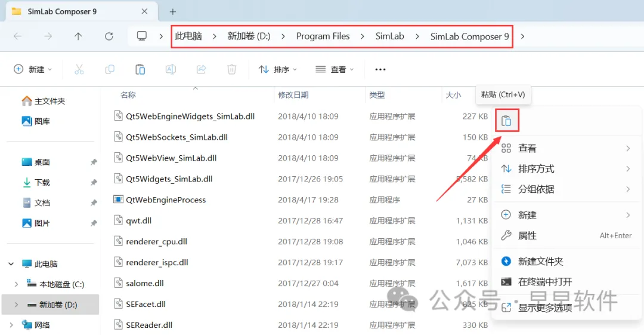Click the Paste toolbar icon
This screenshot has height=335, width=644.
[x=140, y=69]
